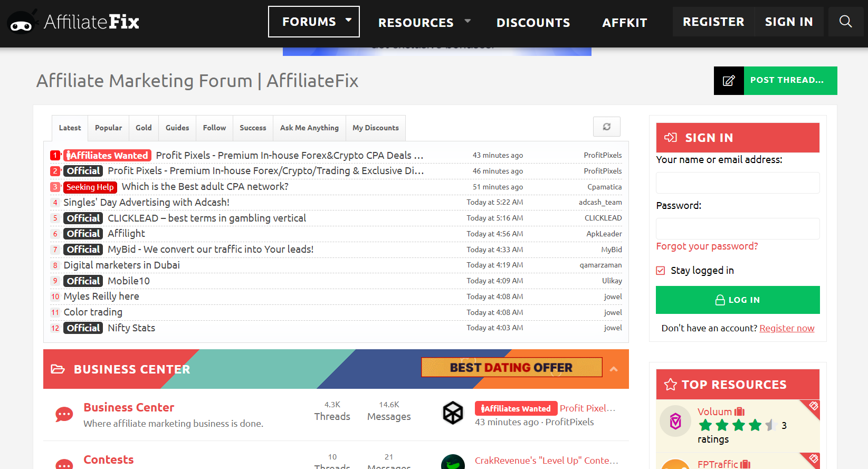Open the Business Center forum link

click(129, 407)
